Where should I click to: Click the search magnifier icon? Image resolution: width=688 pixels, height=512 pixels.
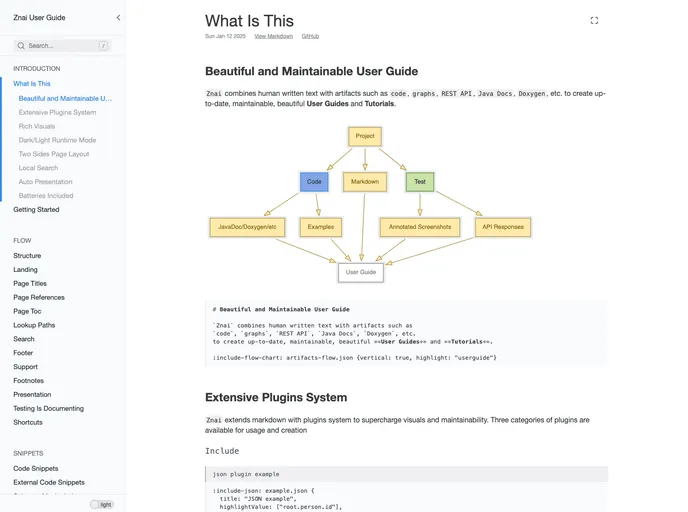[21, 46]
